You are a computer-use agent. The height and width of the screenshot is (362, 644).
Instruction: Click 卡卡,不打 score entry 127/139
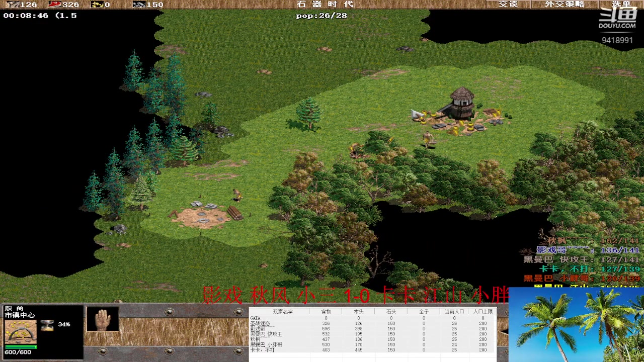pyautogui.click(x=590, y=269)
